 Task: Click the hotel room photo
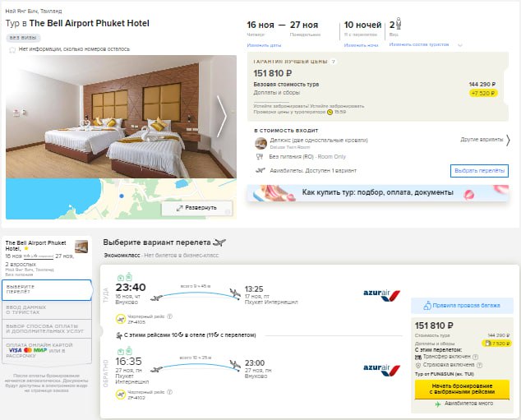click(x=109, y=116)
